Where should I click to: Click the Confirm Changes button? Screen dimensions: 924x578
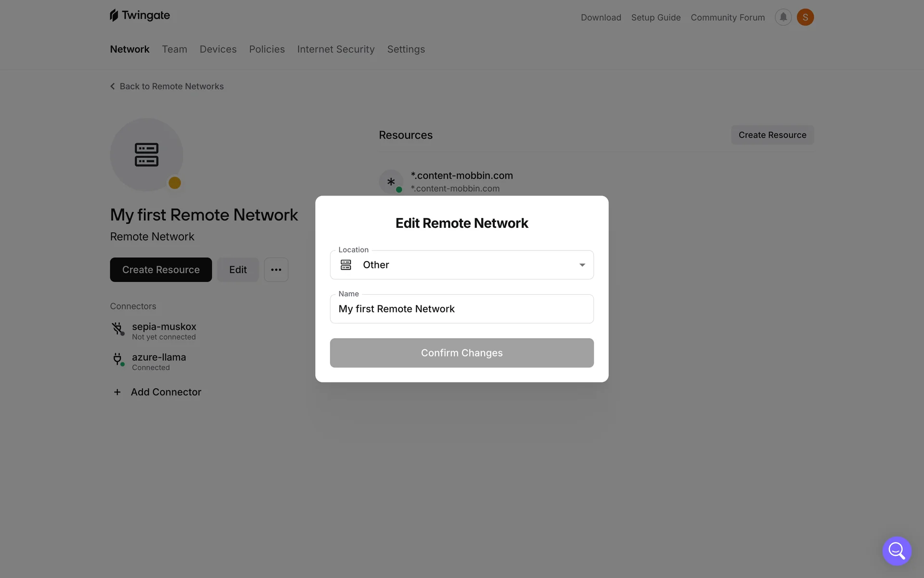462,353
